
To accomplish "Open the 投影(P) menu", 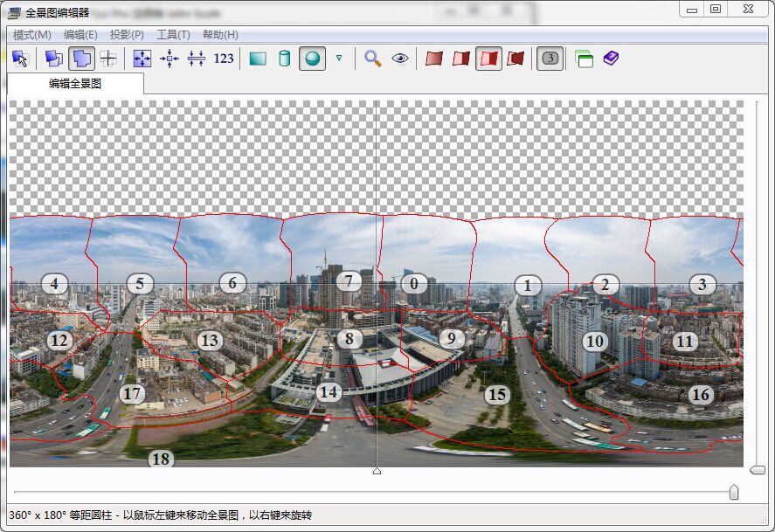I will pyautogui.click(x=127, y=35).
